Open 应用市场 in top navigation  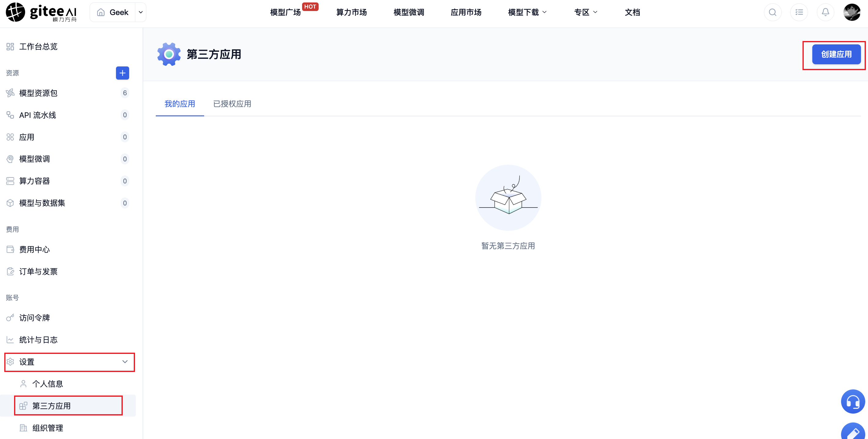tap(466, 13)
